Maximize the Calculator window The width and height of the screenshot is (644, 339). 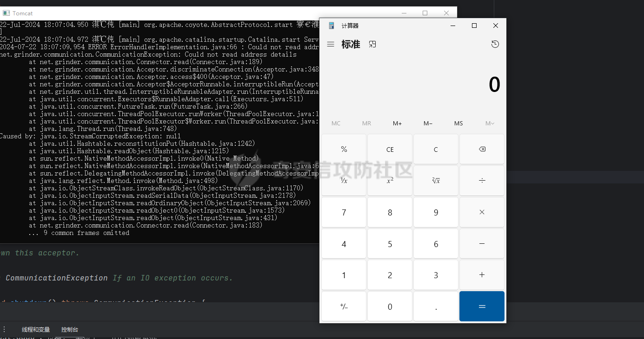(474, 26)
